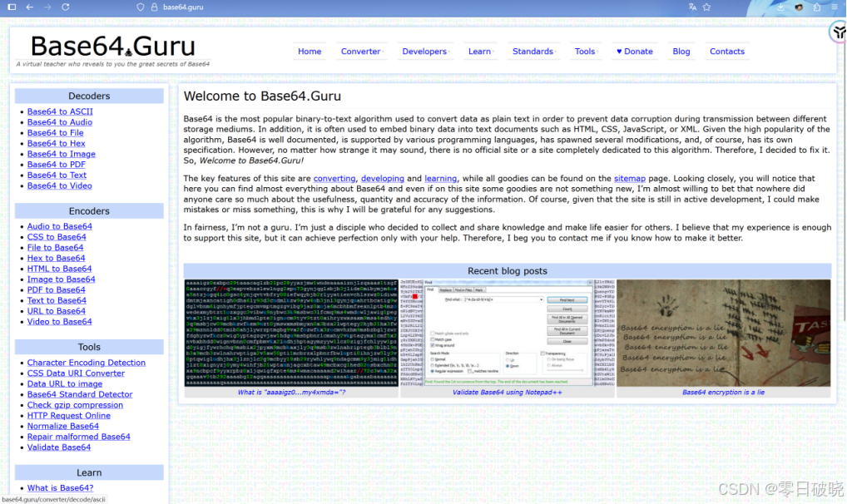847x504 pixels.
Task: Open the CSS Data URI Converter link
Action: tap(76, 373)
